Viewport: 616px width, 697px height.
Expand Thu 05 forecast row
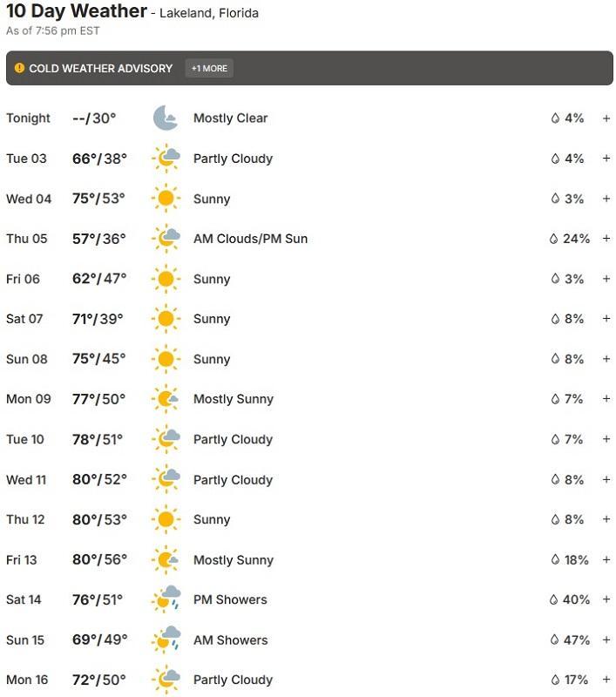click(x=606, y=239)
